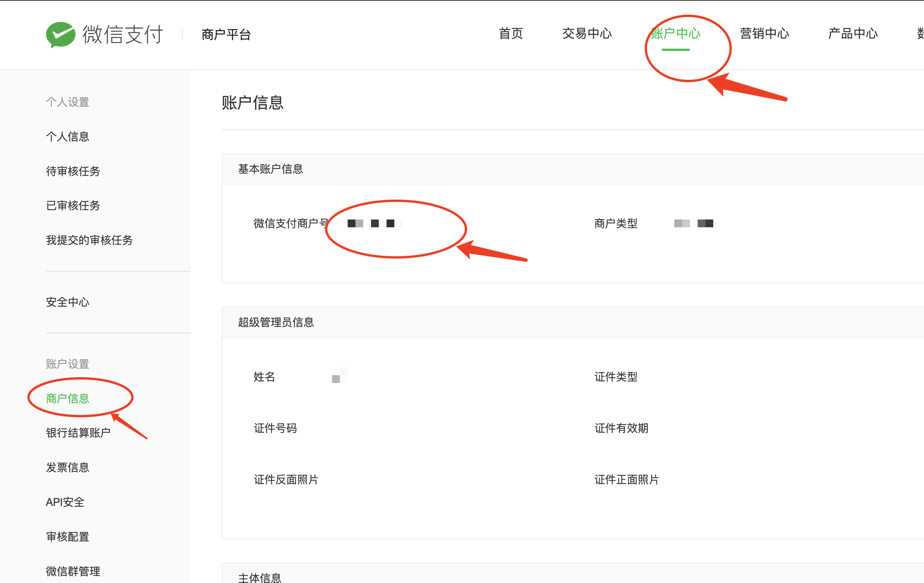This screenshot has width=924, height=583.
Task: Go to 营销中心 in top navigation
Action: tap(765, 34)
